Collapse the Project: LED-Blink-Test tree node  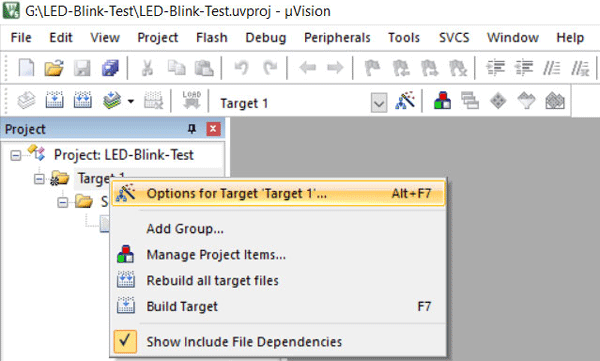pyautogui.click(x=16, y=155)
